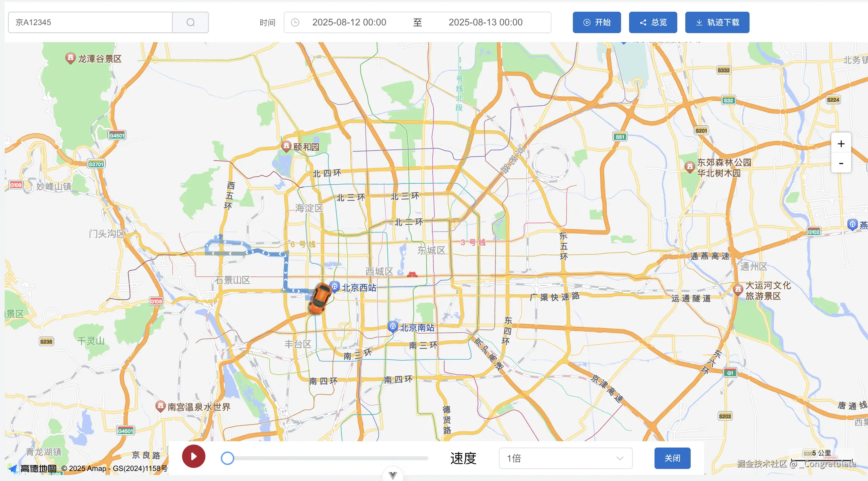Click the clock icon in time range field
The image size is (868, 481).
coord(295,22)
